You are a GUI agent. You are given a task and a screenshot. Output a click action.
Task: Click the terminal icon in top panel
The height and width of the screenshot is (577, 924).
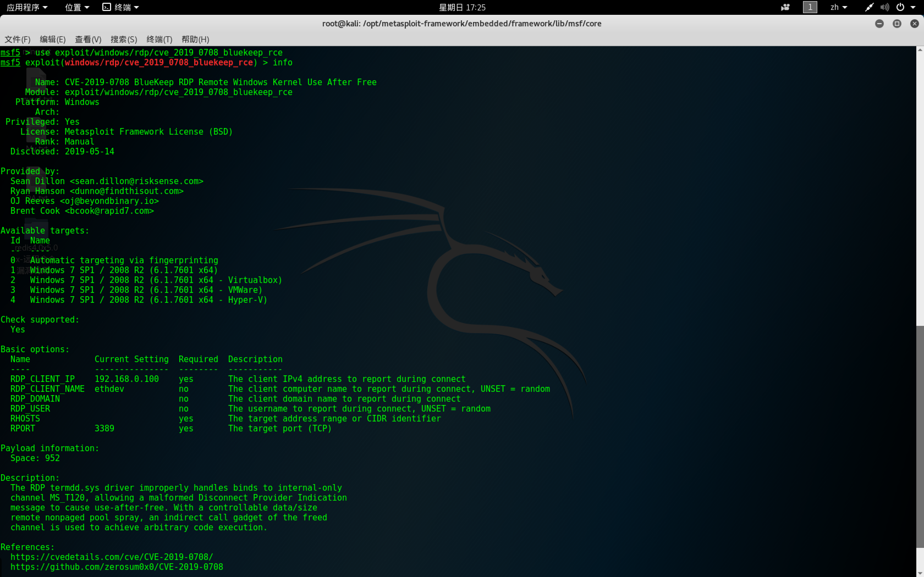coord(106,7)
